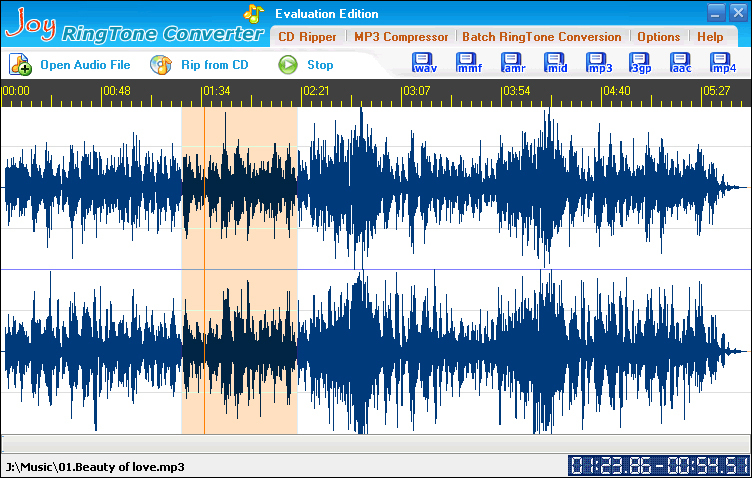The image size is (752, 478).
Task: Open the CD Ripper tab
Action: [x=307, y=37]
